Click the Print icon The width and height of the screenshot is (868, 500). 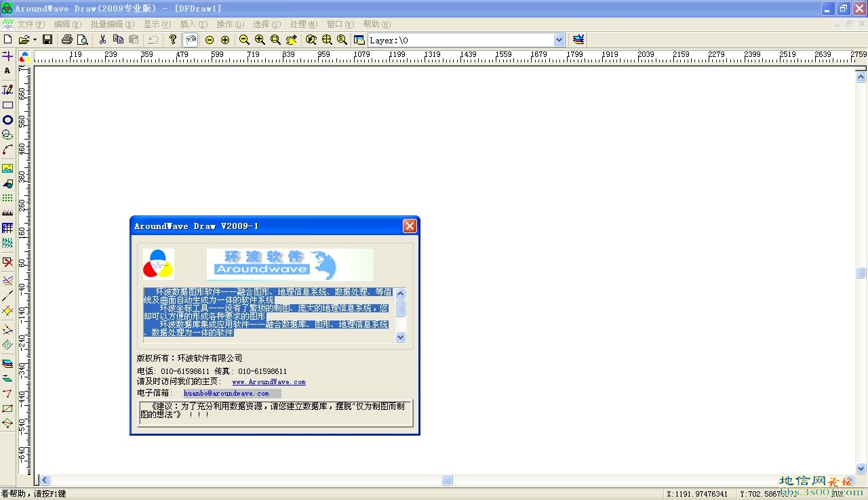click(67, 40)
